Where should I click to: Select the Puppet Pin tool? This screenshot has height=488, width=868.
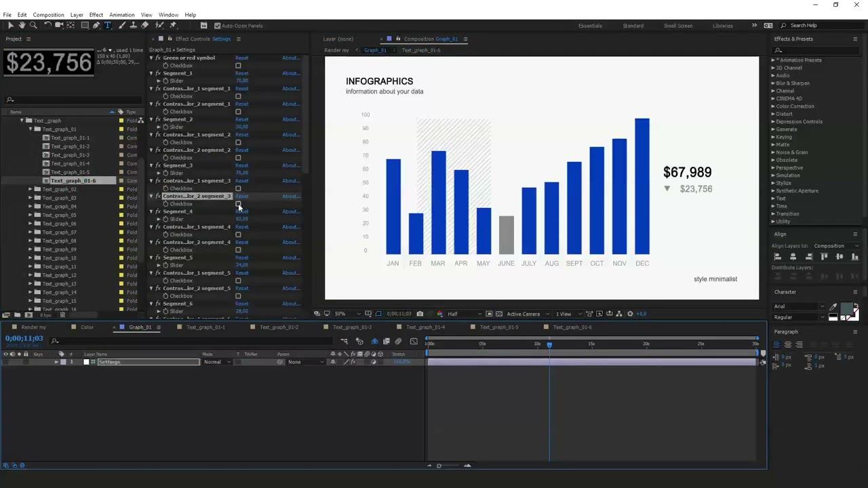(174, 26)
